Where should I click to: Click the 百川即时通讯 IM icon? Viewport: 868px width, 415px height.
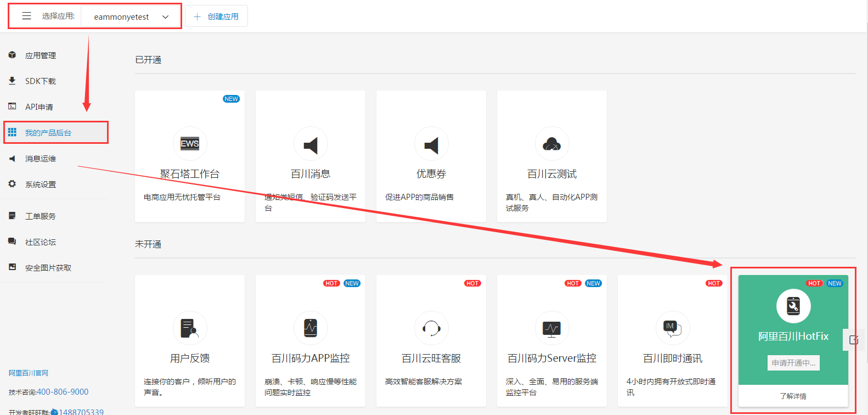673,328
